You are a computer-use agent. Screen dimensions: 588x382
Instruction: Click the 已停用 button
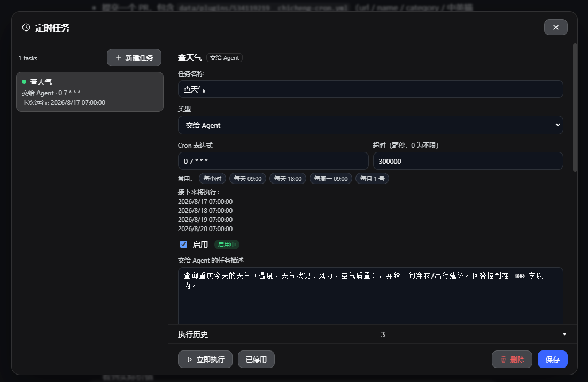[256, 360]
